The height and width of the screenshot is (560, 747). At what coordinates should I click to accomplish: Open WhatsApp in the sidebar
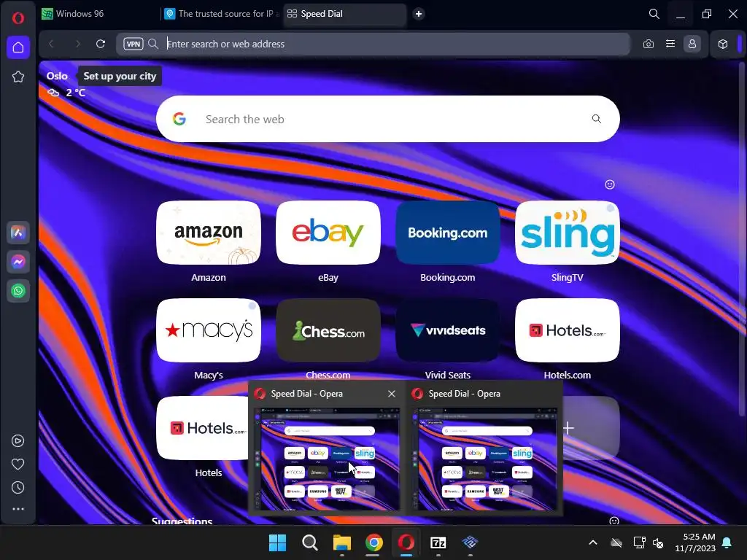(x=18, y=290)
